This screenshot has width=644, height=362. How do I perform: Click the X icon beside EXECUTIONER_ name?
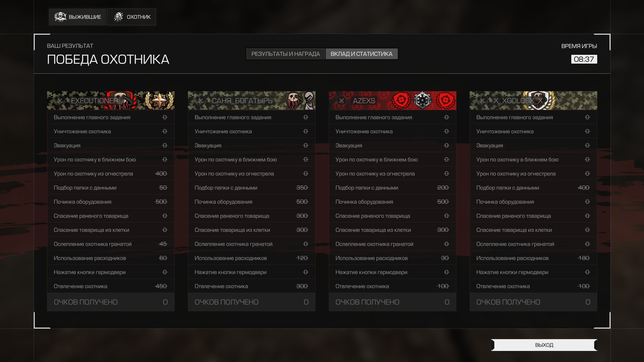pos(60,101)
